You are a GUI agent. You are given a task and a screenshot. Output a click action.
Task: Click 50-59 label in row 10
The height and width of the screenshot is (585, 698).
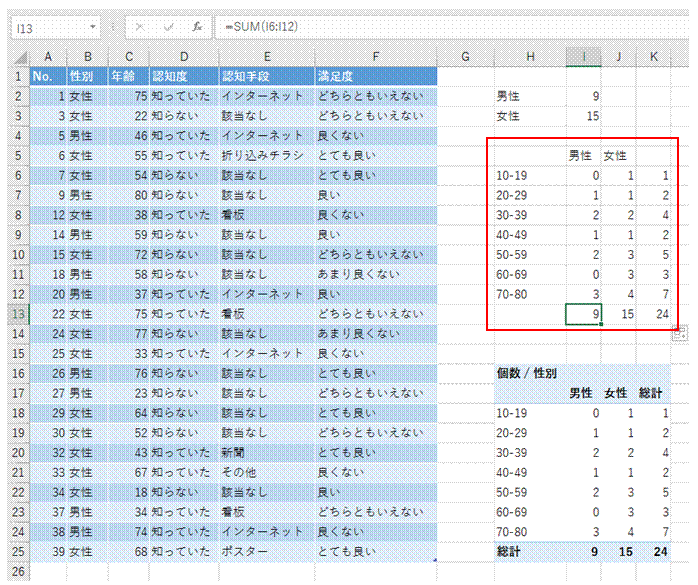click(x=511, y=255)
